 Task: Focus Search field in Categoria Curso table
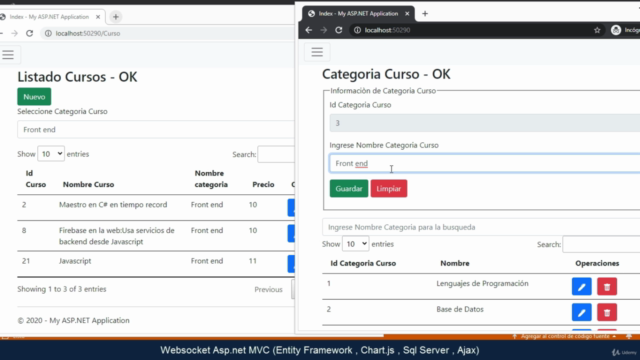(x=601, y=244)
